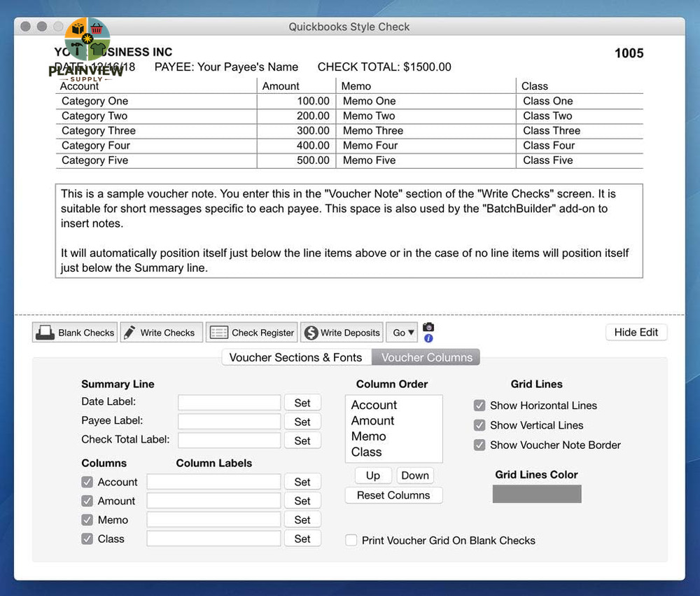Set the Date Label
Screen dimensions: 700x596
tap(302, 403)
